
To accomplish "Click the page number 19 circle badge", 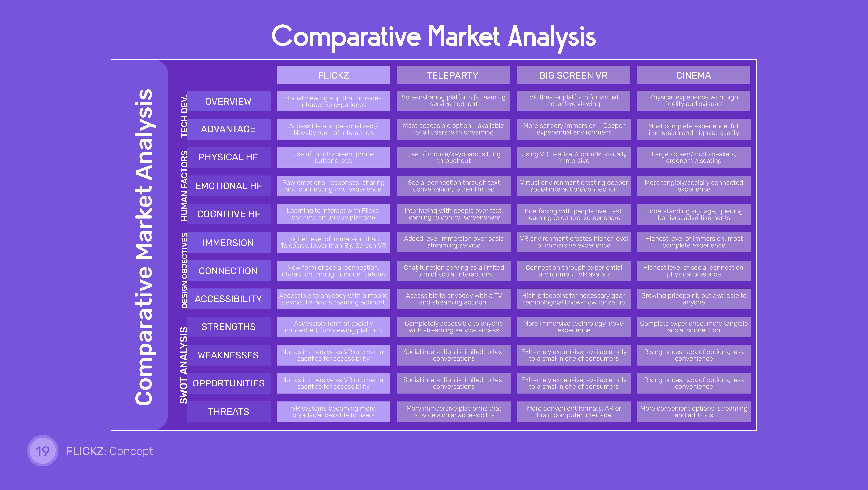I will point(42,451).
